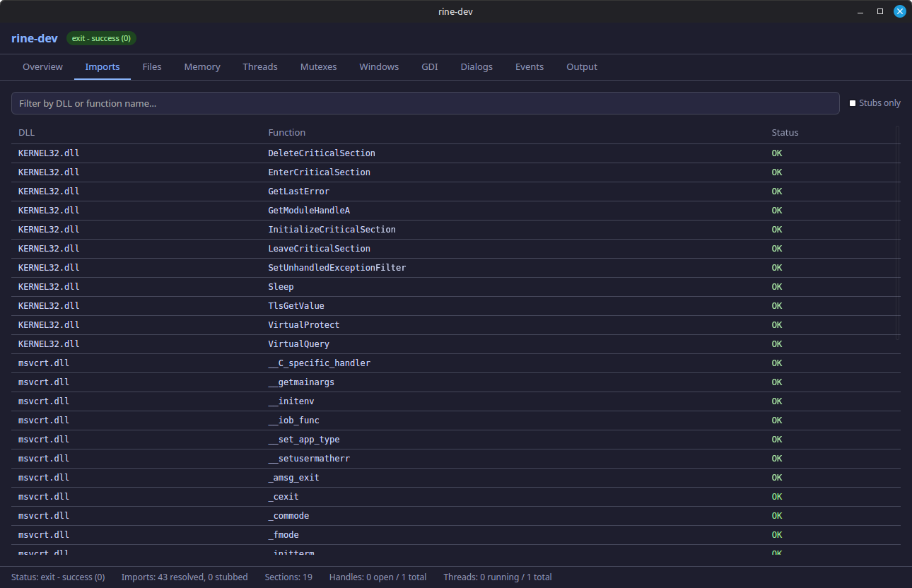Select the Events tab
Image resolution: width=912 pixels, height=588 pixels.
(529, 66)
